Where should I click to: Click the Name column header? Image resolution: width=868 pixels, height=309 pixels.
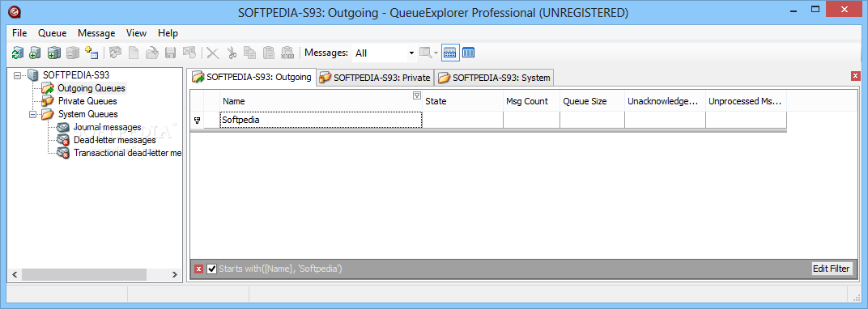coord(321,101)
